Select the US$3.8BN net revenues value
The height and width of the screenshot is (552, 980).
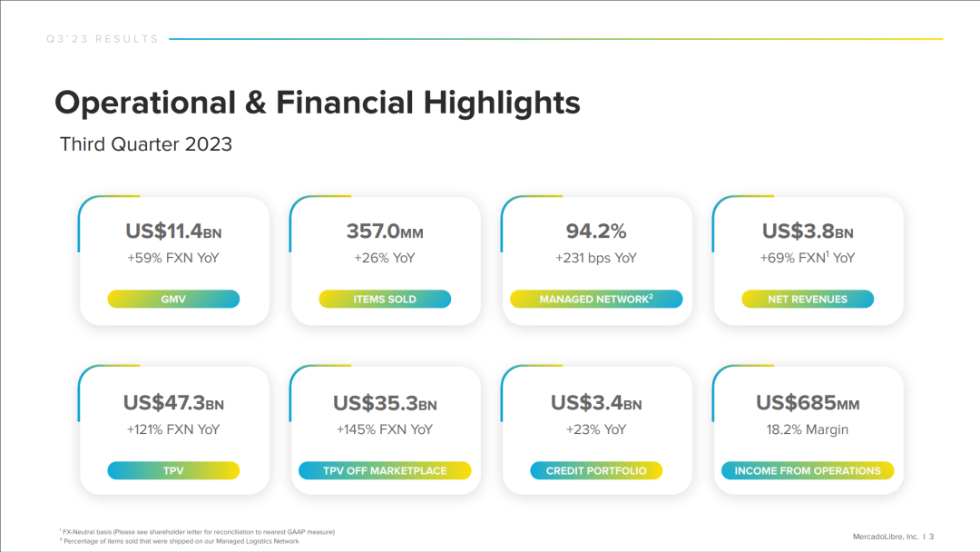(x=808, y=232)
